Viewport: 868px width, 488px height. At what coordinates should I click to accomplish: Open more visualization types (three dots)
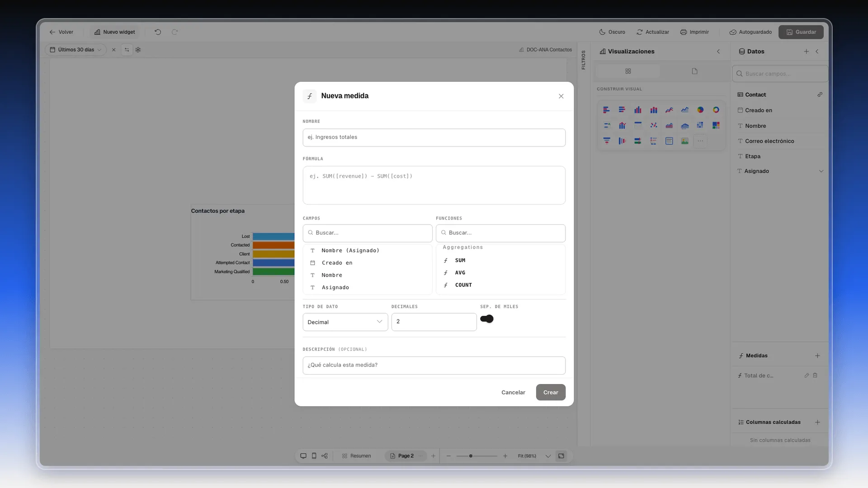pyautogui.click(x=700, y=141)
